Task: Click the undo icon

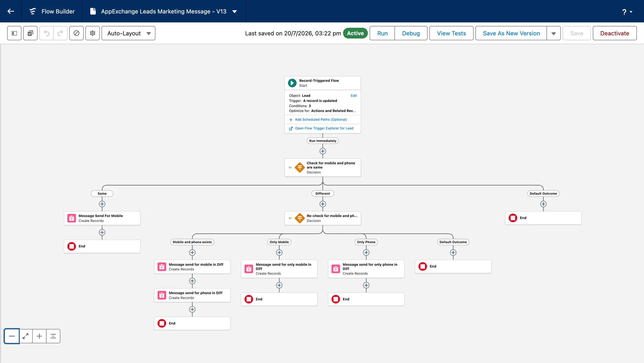Action: (47, 33)
